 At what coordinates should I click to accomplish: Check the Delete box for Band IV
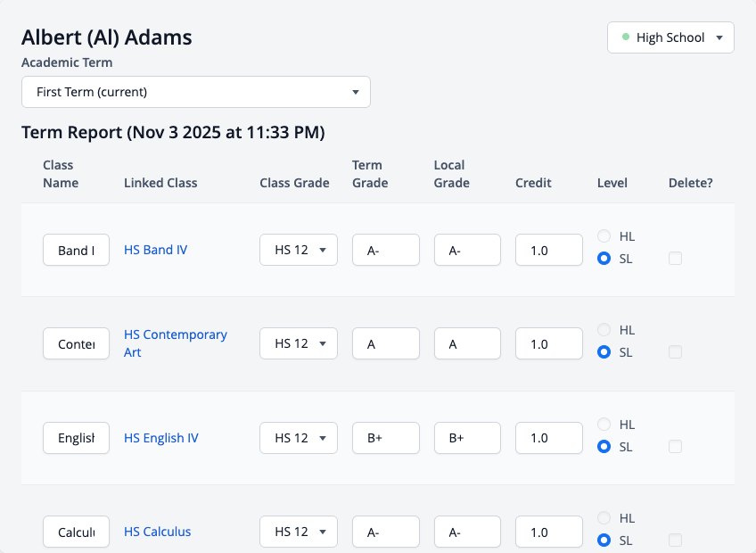coord(675,258)
